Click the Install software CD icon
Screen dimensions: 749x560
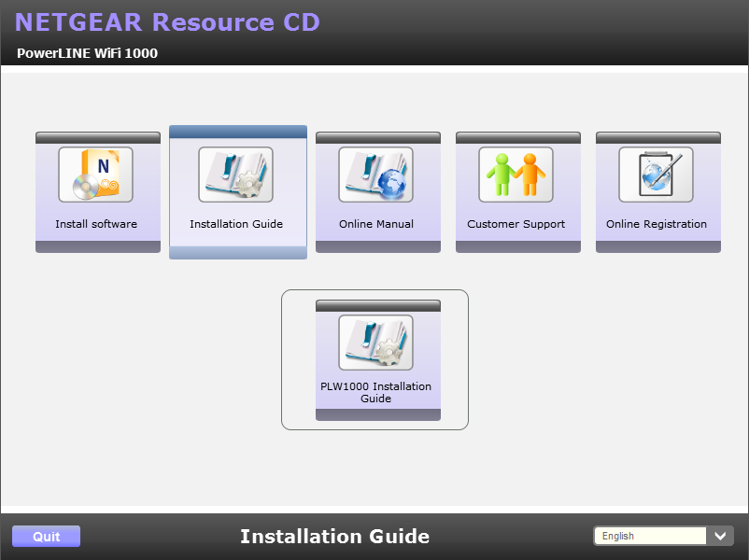96,175
